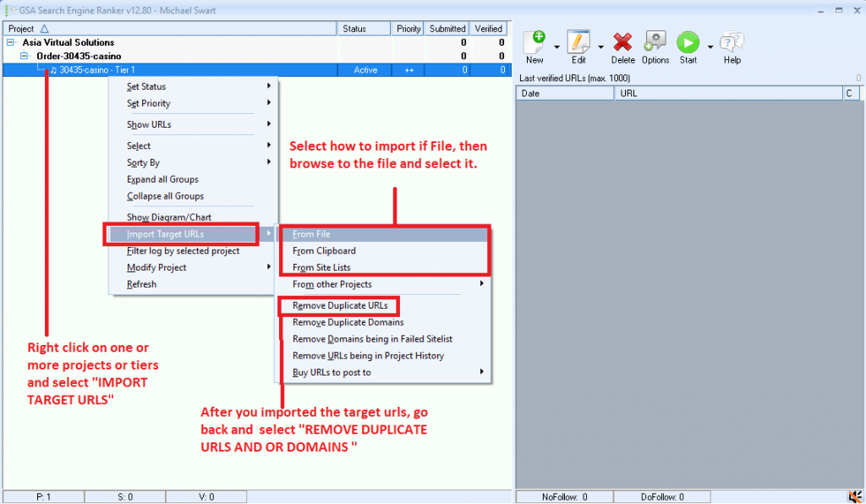Click the S: 0 status bar entry
866x504 pixels.
125,497
